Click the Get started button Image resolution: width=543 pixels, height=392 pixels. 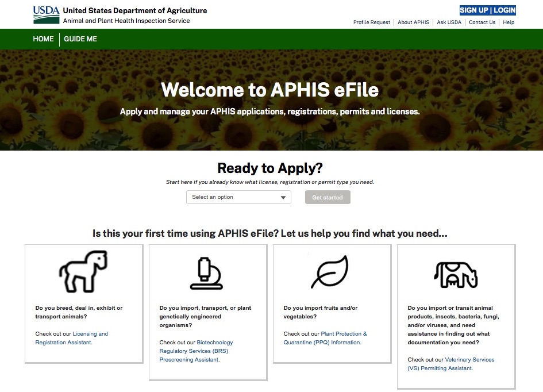click(x=328, y=197)
